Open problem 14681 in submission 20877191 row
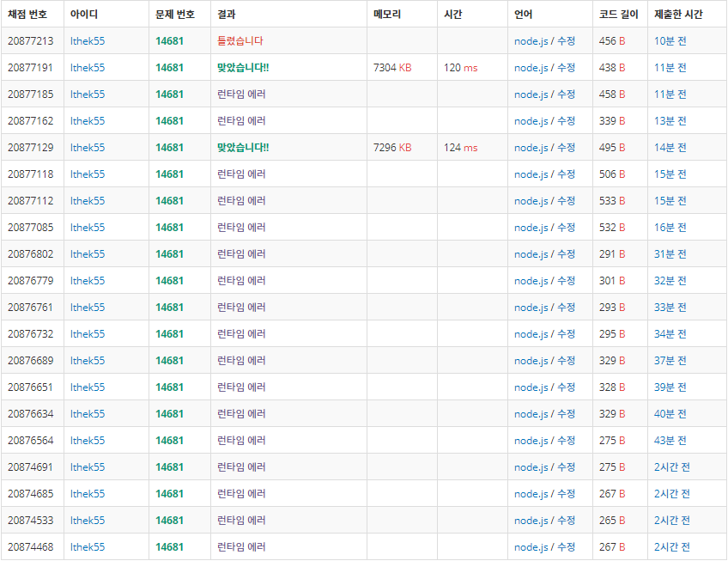The image size is (728, 561). [x=169, y=67]
